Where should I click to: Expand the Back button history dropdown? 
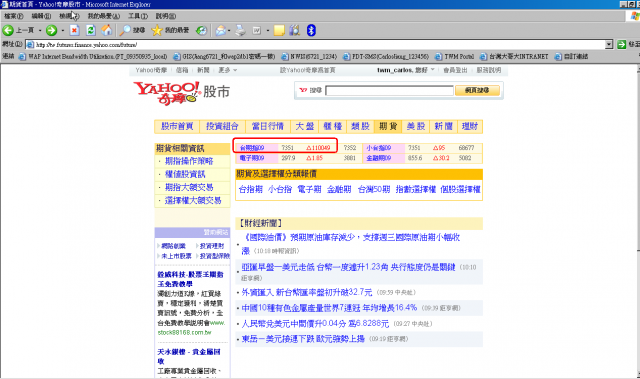[x=40, y=31]
